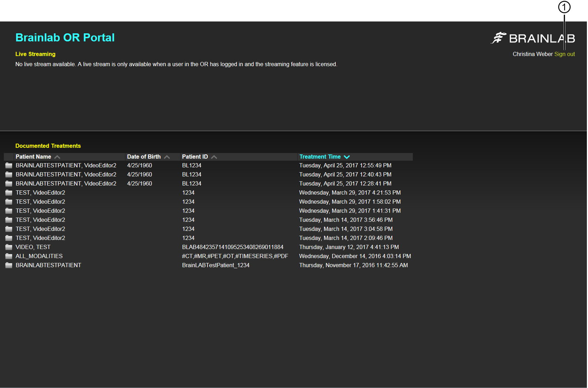The width and height of the screenshot is (588, 388).
Task: Sort by Treatment Time column header
Action: (320, 157)
